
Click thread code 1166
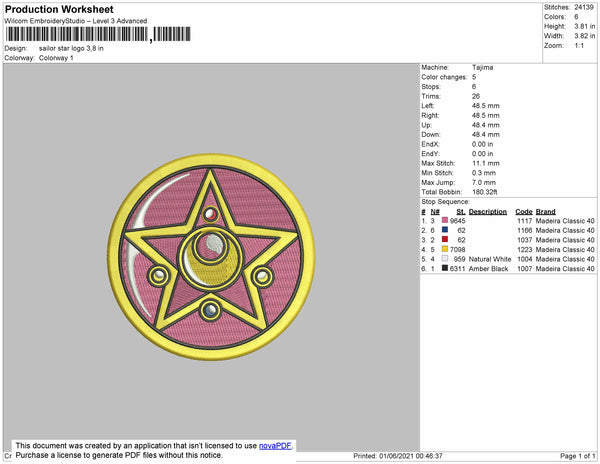pos(525,230)
